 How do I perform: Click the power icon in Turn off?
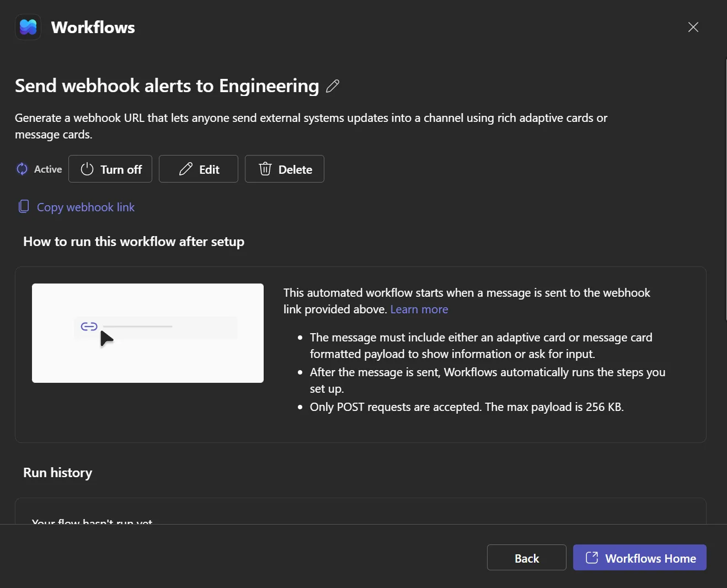[x=87, y=169]
